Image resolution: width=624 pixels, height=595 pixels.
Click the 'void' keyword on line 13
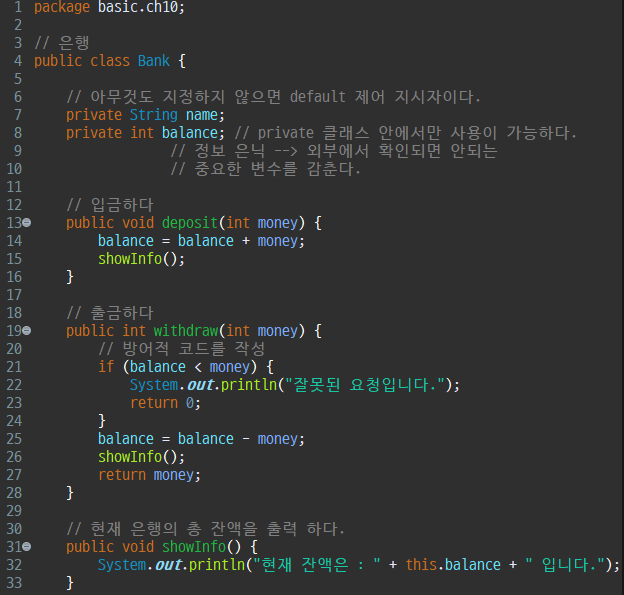(138, 223)
